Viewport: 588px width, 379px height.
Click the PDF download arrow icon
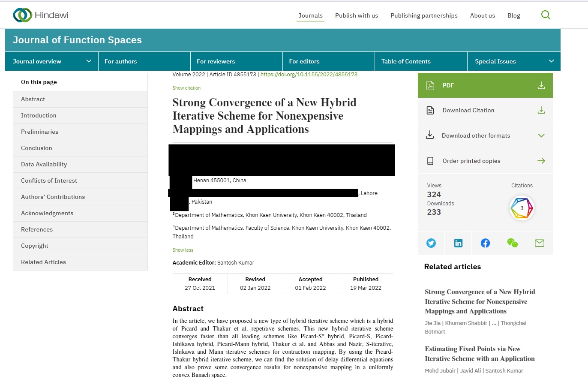[x=541, y=85]
